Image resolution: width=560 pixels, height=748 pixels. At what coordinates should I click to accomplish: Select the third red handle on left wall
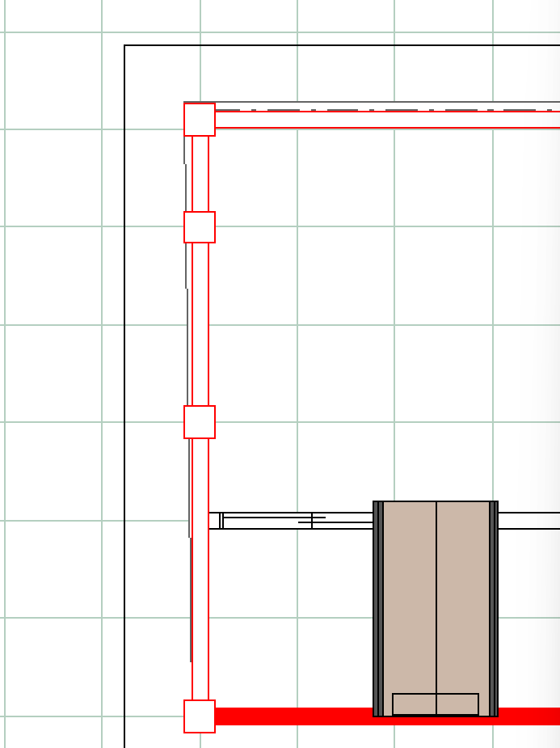tap(200, 422)
